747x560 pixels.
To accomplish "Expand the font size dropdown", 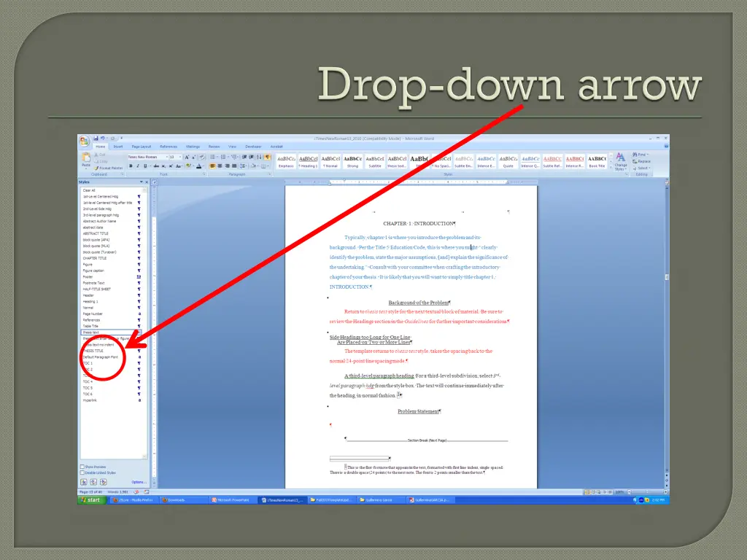I will pyautogui.click(x=179, y=157).
